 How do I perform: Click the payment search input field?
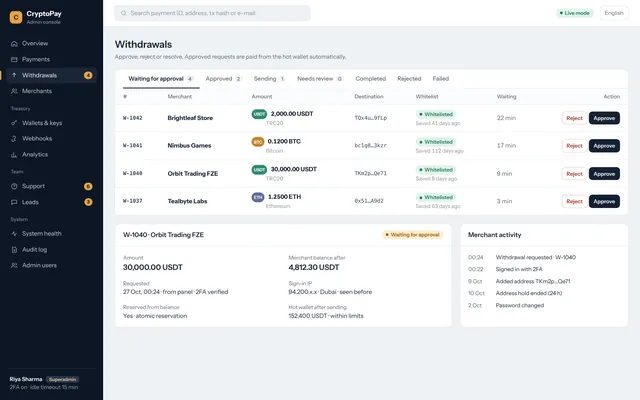tap(212, 13)
